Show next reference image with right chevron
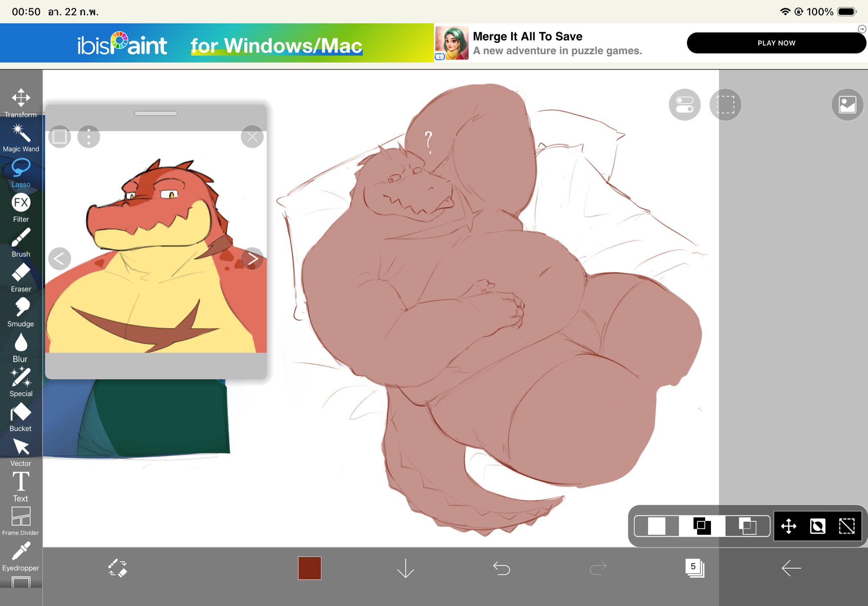Viewport: 868px width, 606px height. tap(253, 259)
